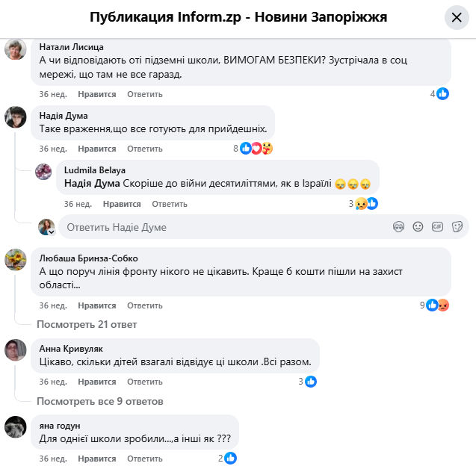The image size is (476, 469).
Task: Open Любаша Бринза-Собко's sunflower avatar
Action: coord(16,261)
